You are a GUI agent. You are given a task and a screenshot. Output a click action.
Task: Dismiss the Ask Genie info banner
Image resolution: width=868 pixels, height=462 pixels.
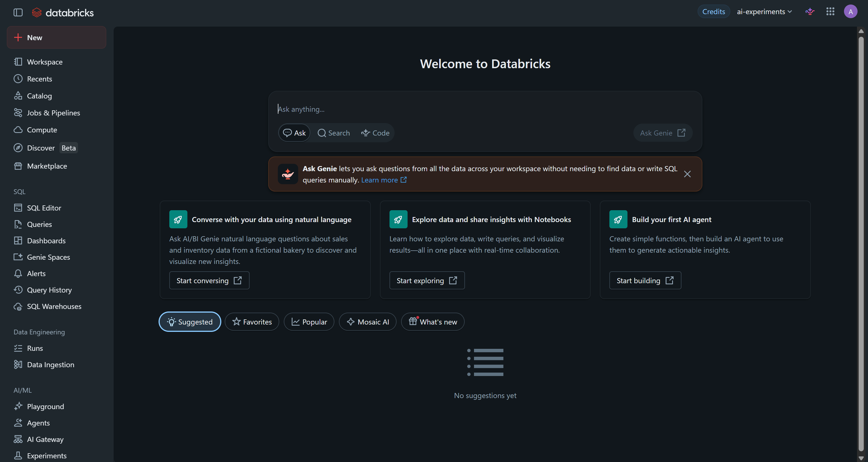click(687, 174)
